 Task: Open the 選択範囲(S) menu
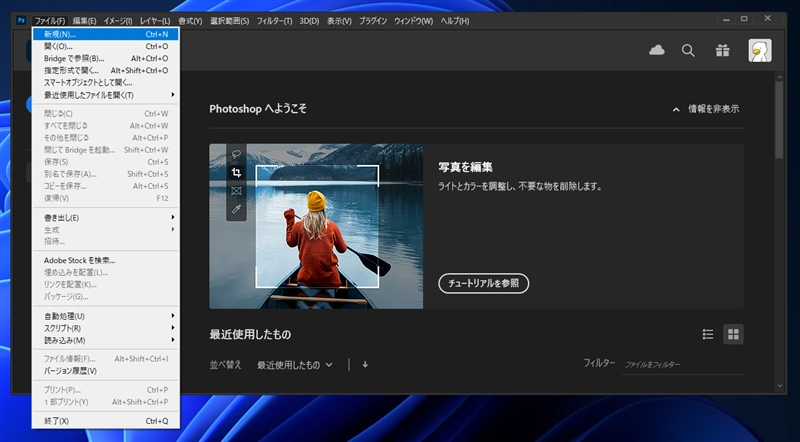tap(230, 21)
